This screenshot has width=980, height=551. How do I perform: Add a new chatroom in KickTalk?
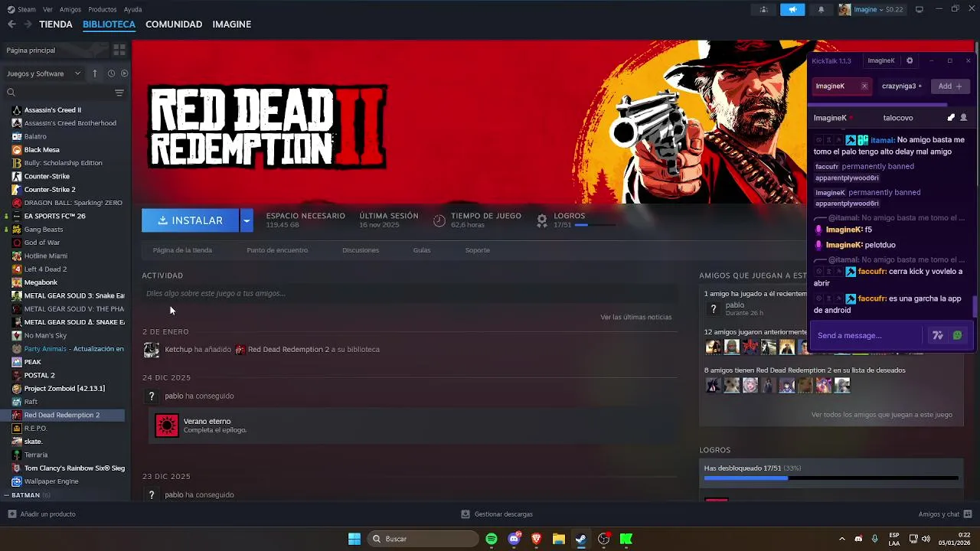tap(950, 86)
